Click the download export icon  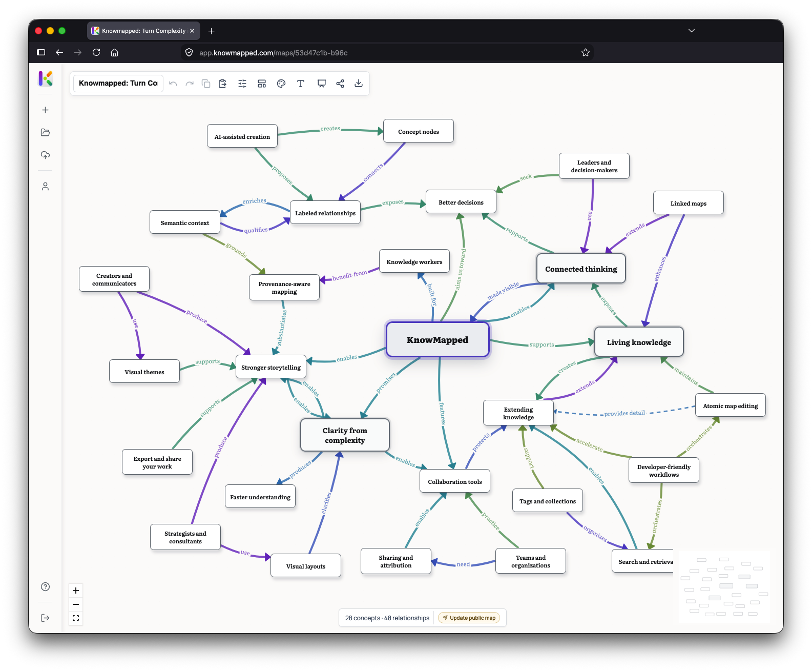tap(359, 84)
